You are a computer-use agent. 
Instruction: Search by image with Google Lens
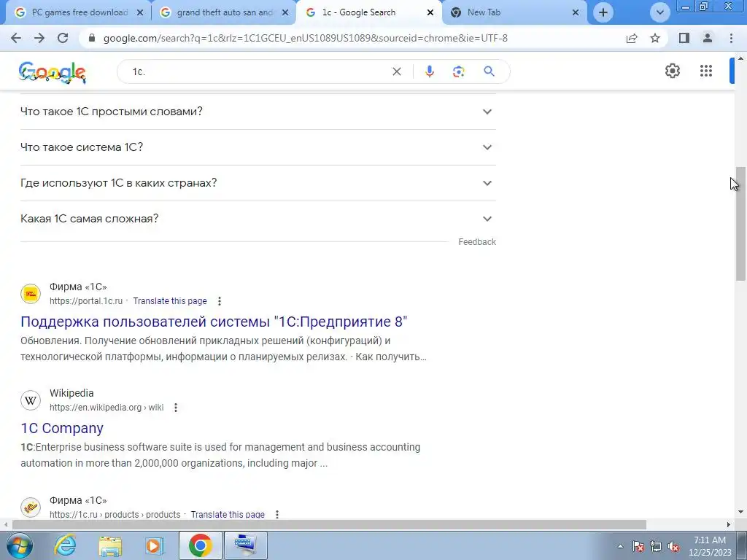coord(458,71)
